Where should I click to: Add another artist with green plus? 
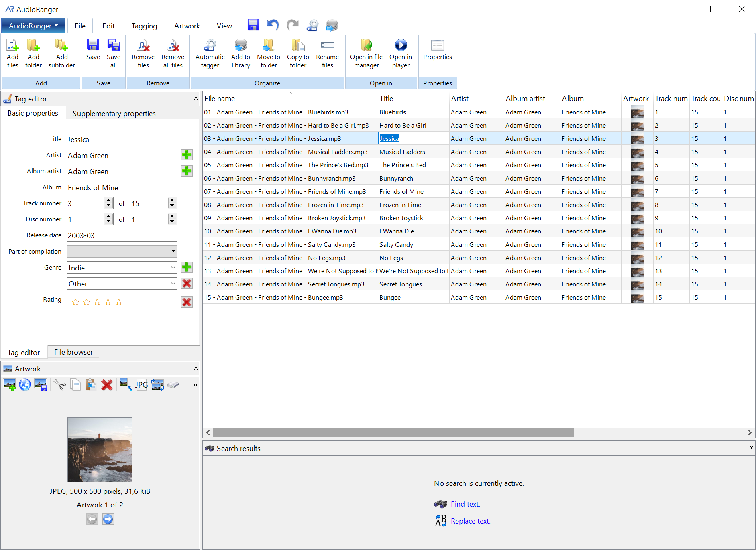pyautogui.click(x=186, y=155)
